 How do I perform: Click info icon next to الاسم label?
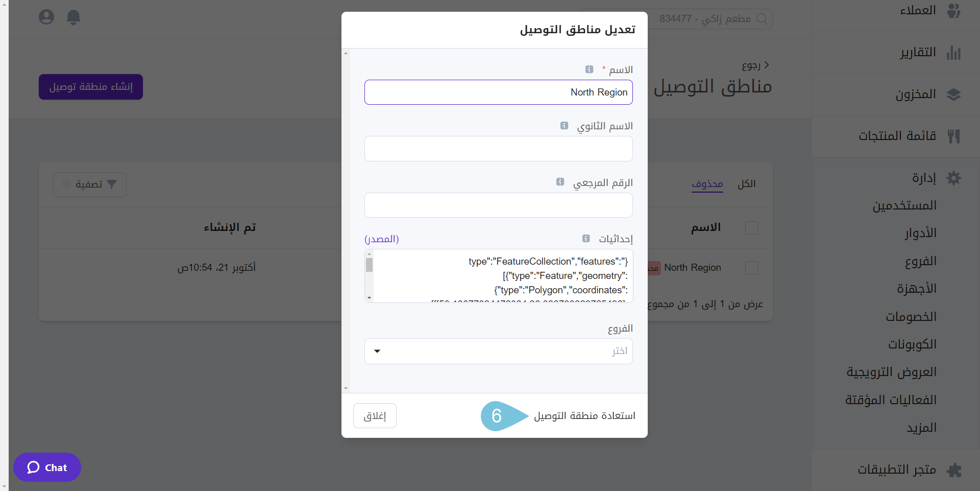(589, 69)
